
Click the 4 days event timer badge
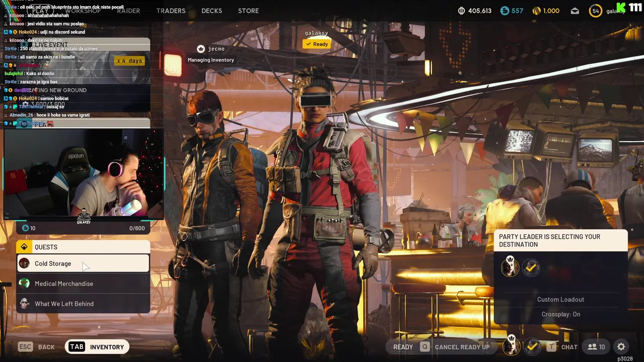pos(130,61)
